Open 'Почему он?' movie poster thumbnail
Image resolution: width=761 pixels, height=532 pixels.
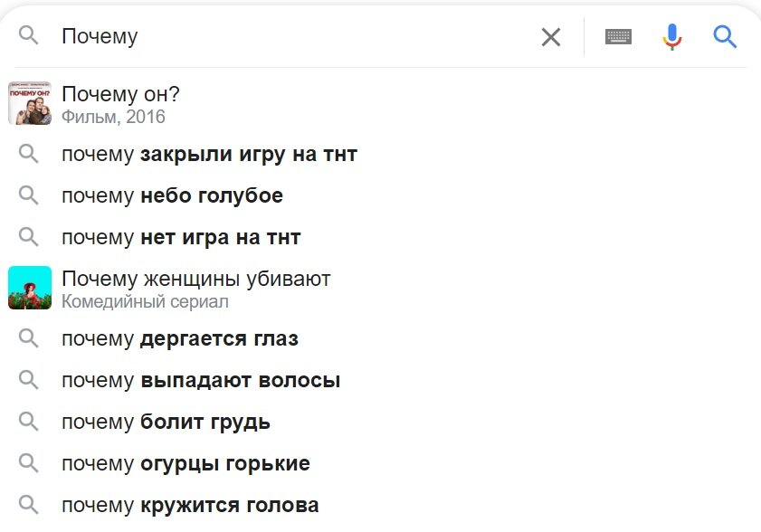coord(29,103)
